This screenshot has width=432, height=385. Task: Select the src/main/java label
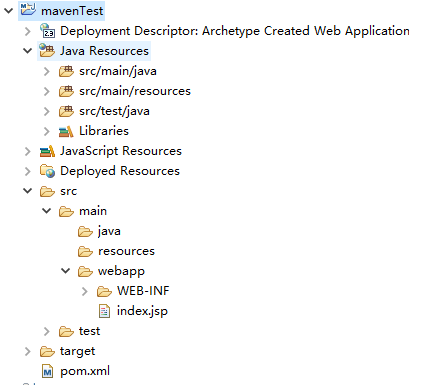[x=118, y=71]
